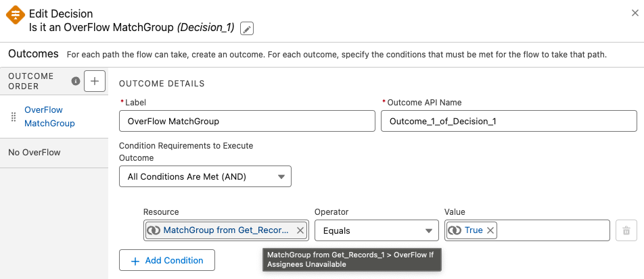The height and width of the screenshot is (279, 644).
Task: Click the Add Condition button
Action: tap(166, 261)
